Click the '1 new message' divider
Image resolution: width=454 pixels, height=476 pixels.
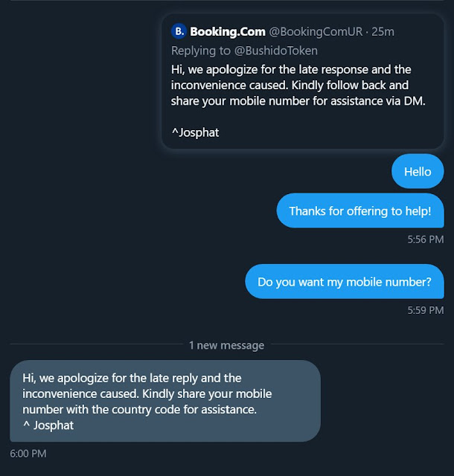point(226,345)
